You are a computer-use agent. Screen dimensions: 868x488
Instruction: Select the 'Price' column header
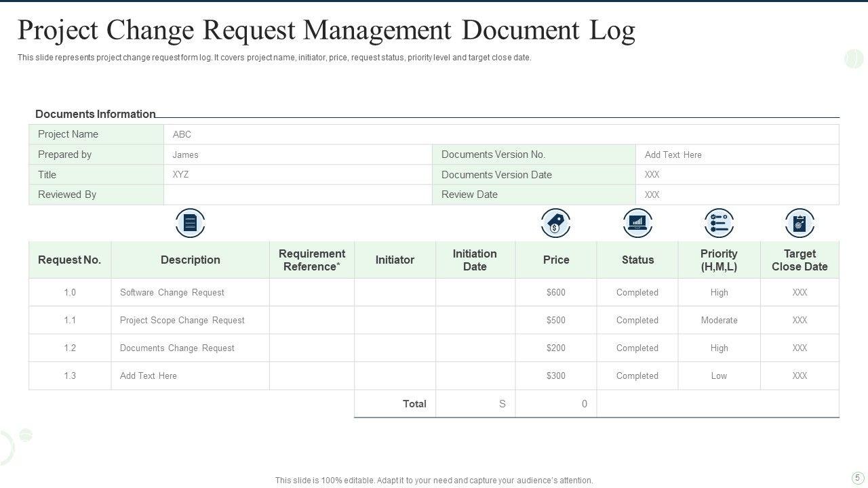click(556, 260)
